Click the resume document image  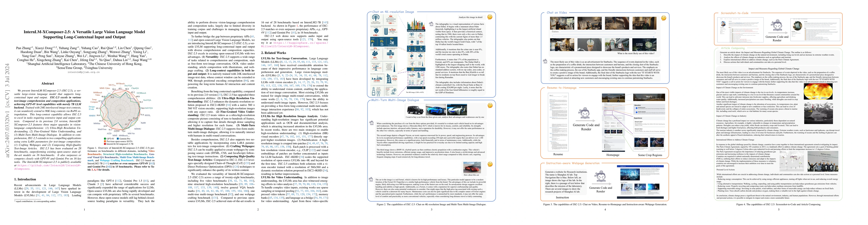pyautogui.click(x=558, y=122)
